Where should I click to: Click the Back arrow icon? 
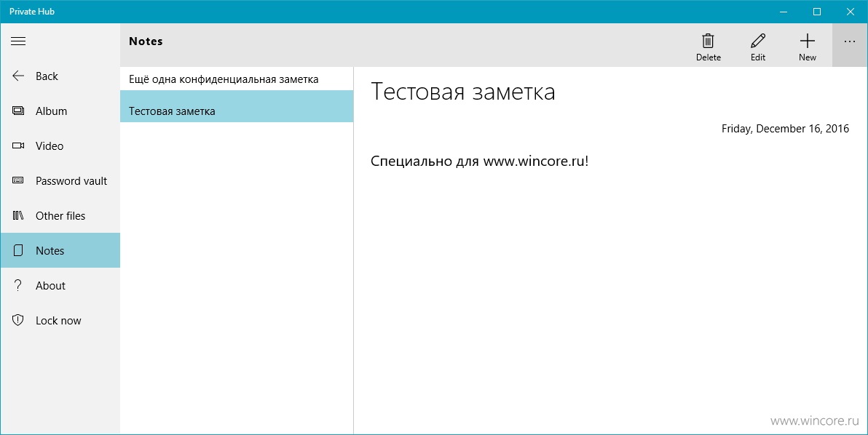(x=18, y=76)
